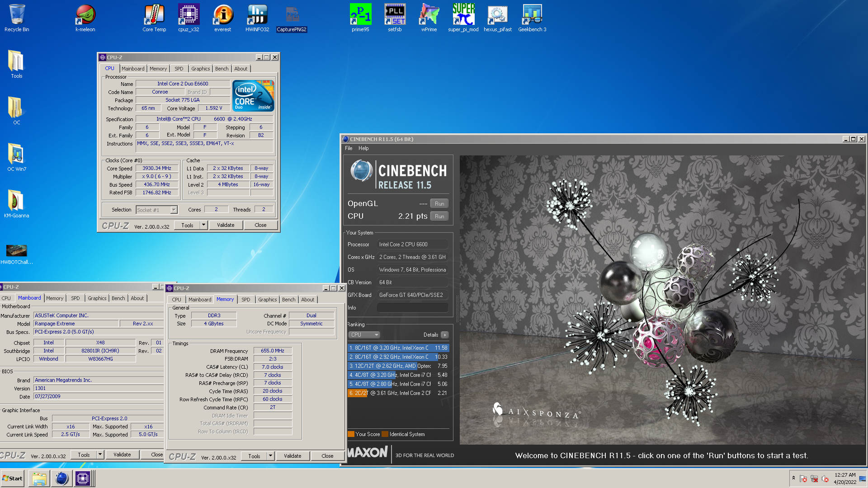Screen dimensions: 868x488
Task: Click Validate in the top CPU-Z window
Action: coord(226,225)
